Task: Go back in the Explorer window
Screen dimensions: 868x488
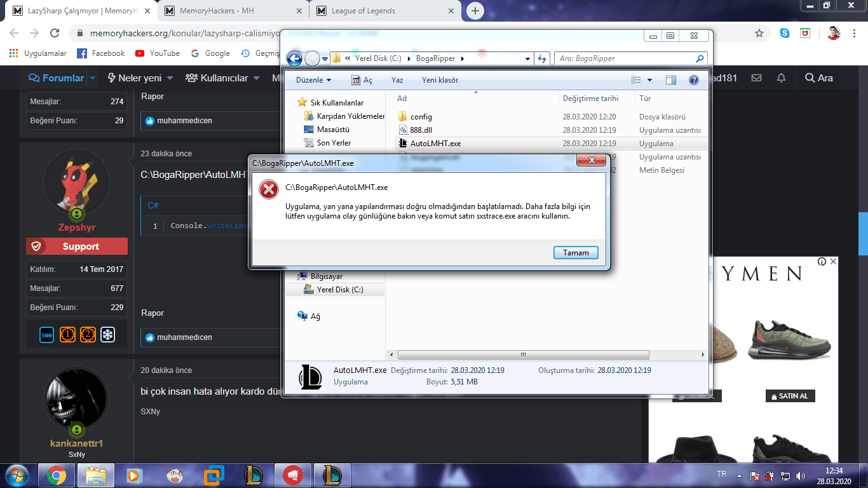Action: [x=294, y=58]
